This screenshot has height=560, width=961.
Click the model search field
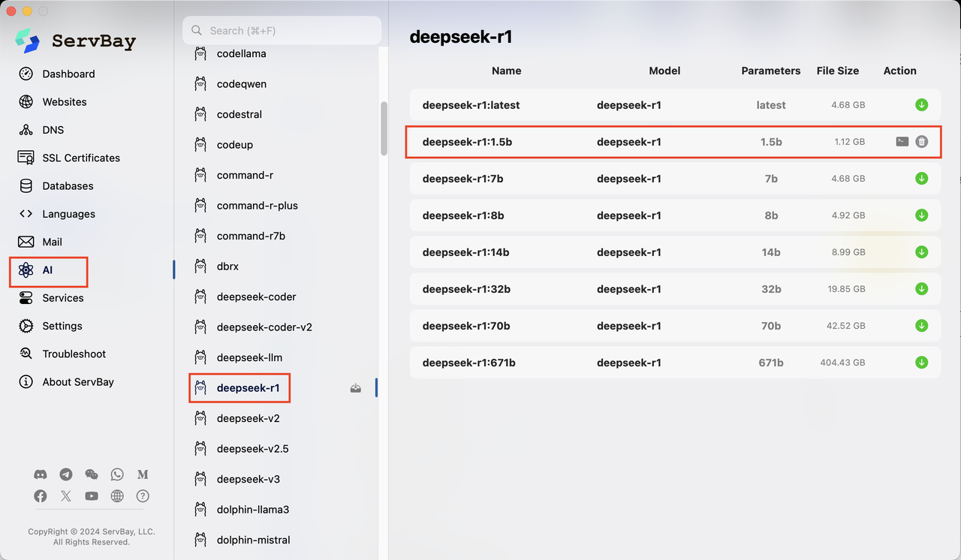(x=282, y=31)
